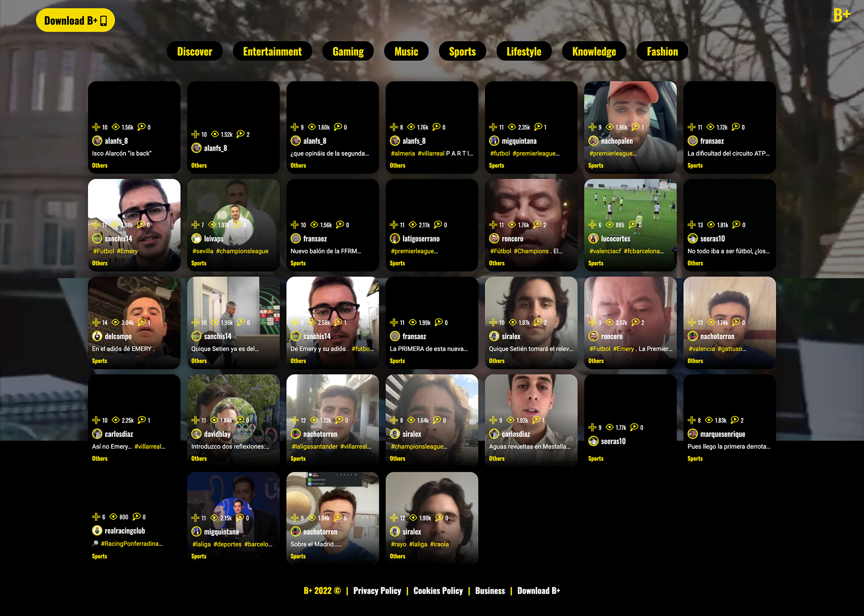Open the Business footer link
This screenshot has width=864, height=616.
point(490,591)
